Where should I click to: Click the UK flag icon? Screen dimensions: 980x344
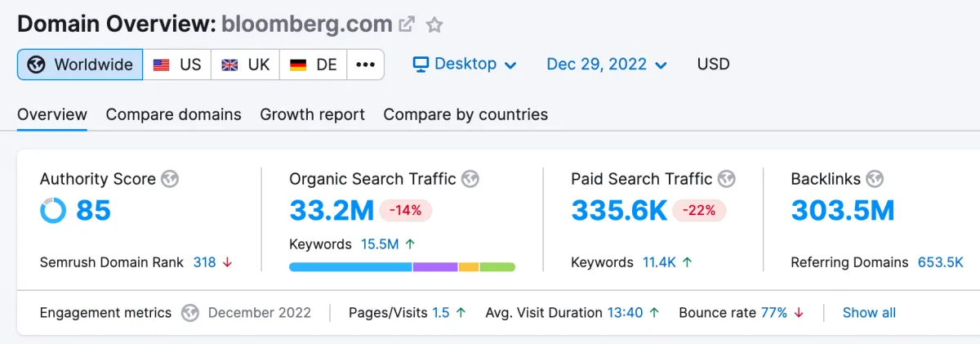[230, 65]
